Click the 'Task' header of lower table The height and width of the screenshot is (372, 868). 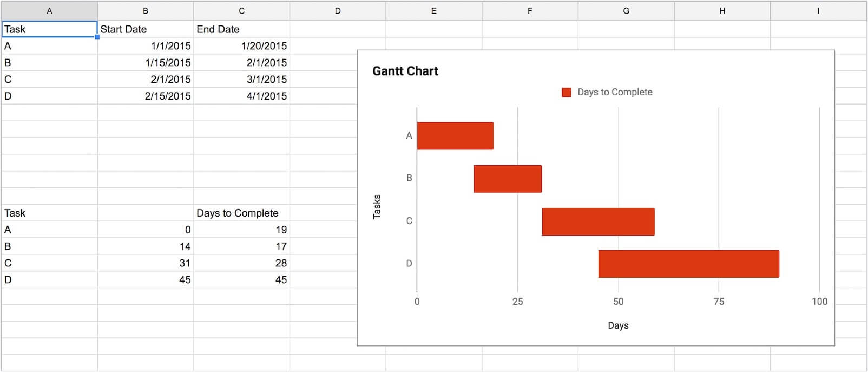click(x=49, y=213)
